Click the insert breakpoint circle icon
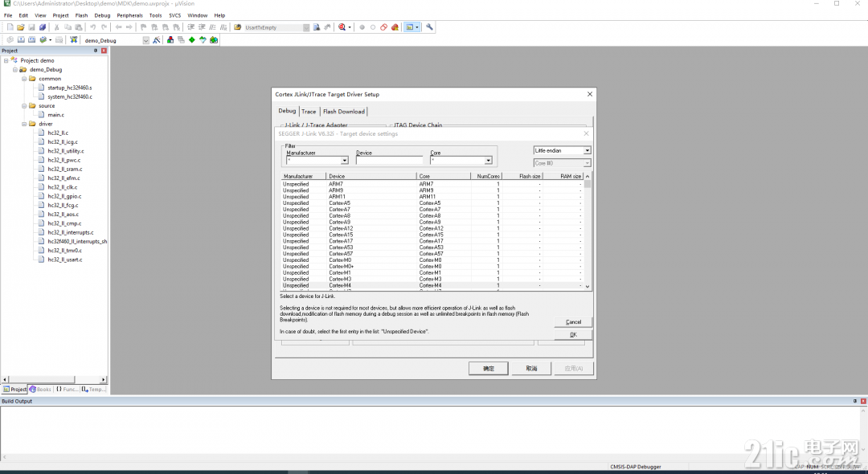 (x=362, y=27)
